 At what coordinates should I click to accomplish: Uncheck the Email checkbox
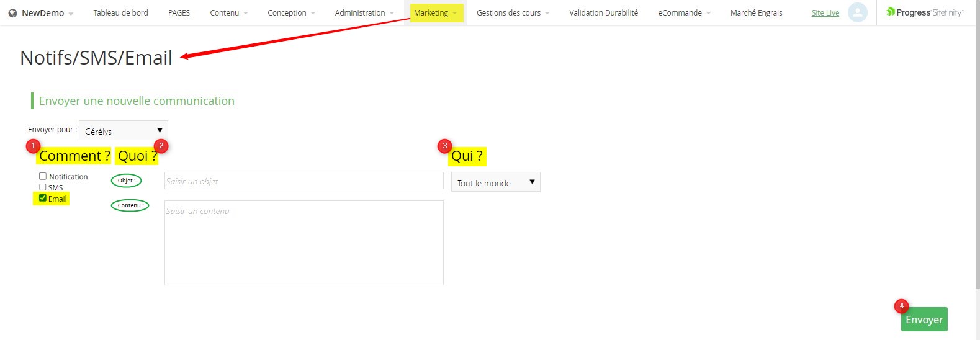point(43,198)
